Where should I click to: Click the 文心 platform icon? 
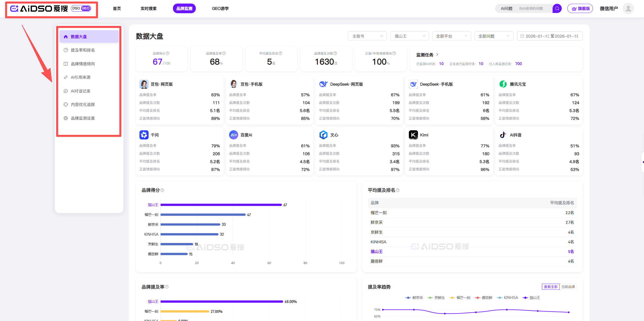[323, 135]
